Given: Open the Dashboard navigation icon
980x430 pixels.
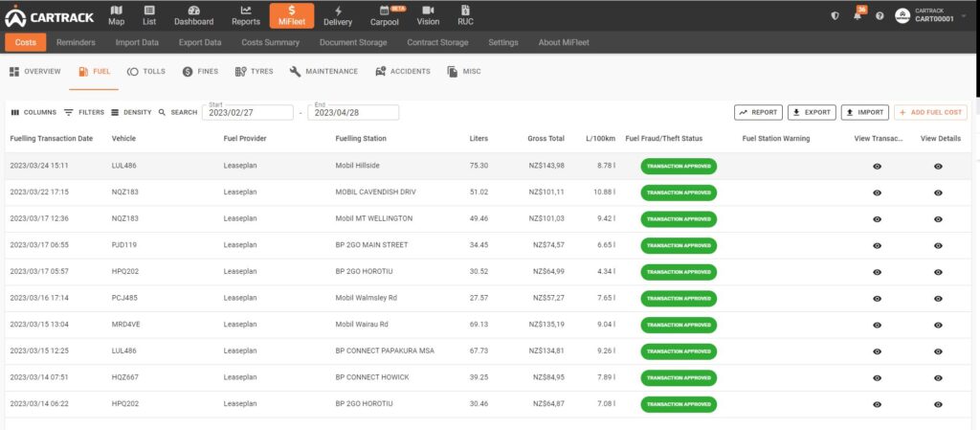Looking at the screenshot, I should click(193, 11).
